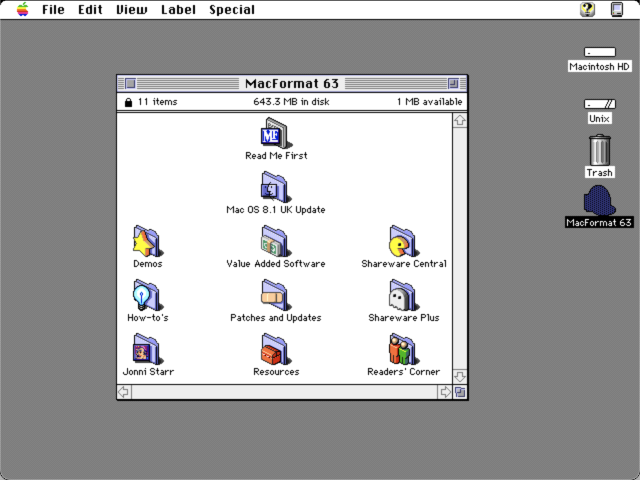The width and height of the screenshot is (640, 480).
Task: Select the Readers' Corner folder icon
Action: 404,349
